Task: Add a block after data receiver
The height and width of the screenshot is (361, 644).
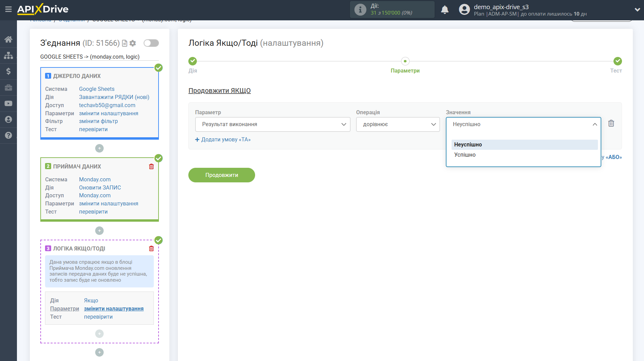Action: 99,231
